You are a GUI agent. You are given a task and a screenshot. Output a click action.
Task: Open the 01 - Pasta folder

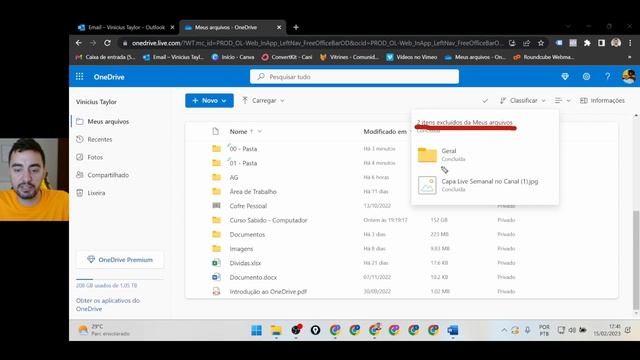pos(243,163)
